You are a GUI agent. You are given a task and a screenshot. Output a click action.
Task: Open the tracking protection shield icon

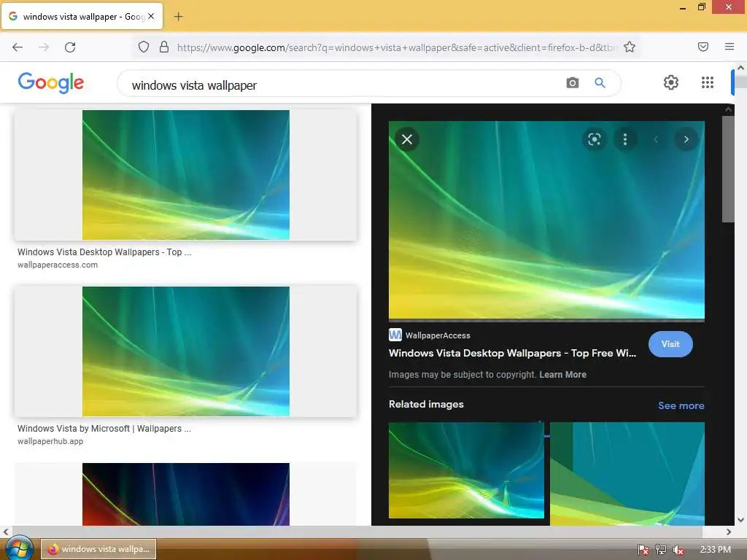(x=144, y=47)
